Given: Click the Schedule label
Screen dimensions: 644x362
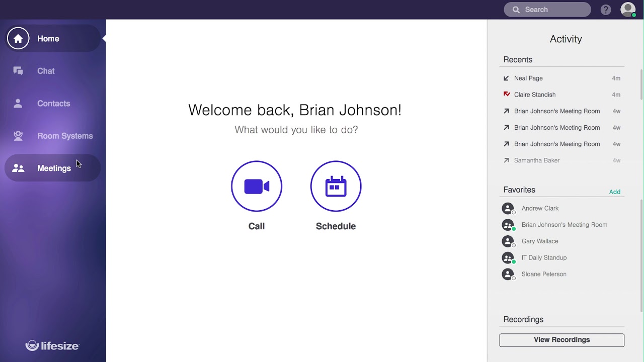Looking at the screenshot, I should pyautogui.click(x=336, y=226).
